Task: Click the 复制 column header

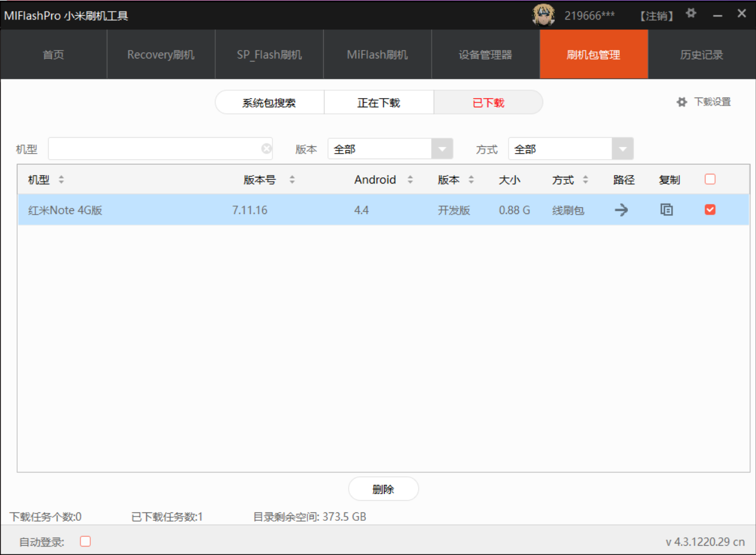Action: (669, 180)
